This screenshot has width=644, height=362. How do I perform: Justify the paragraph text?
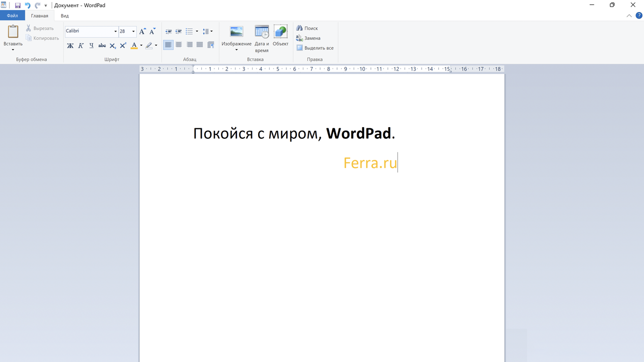coord(200,45)
